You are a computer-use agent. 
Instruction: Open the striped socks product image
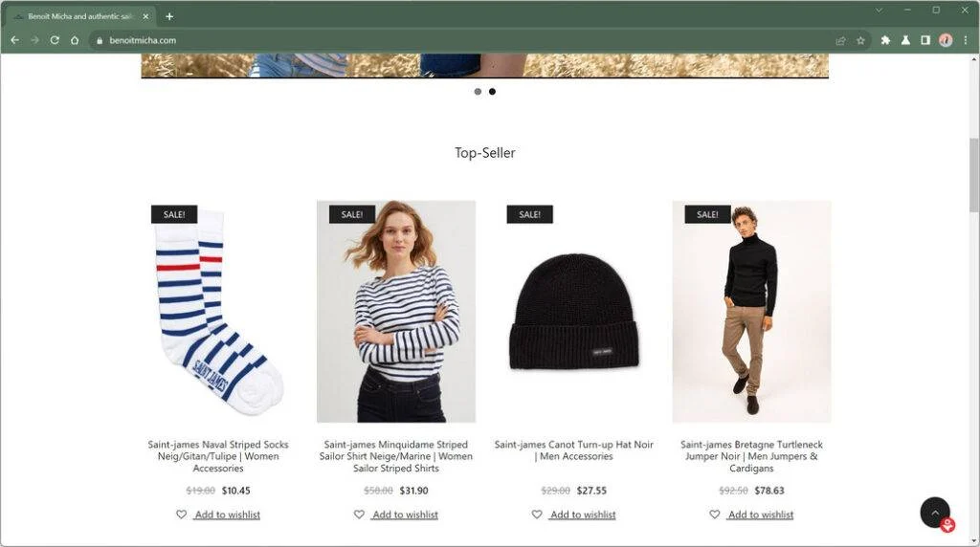click(x=218, y=311)
